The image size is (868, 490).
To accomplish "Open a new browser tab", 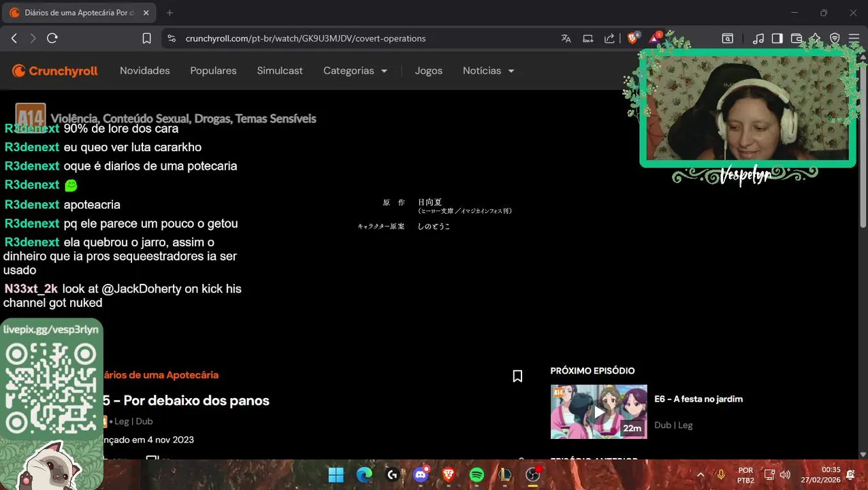I will coord(170,12).
